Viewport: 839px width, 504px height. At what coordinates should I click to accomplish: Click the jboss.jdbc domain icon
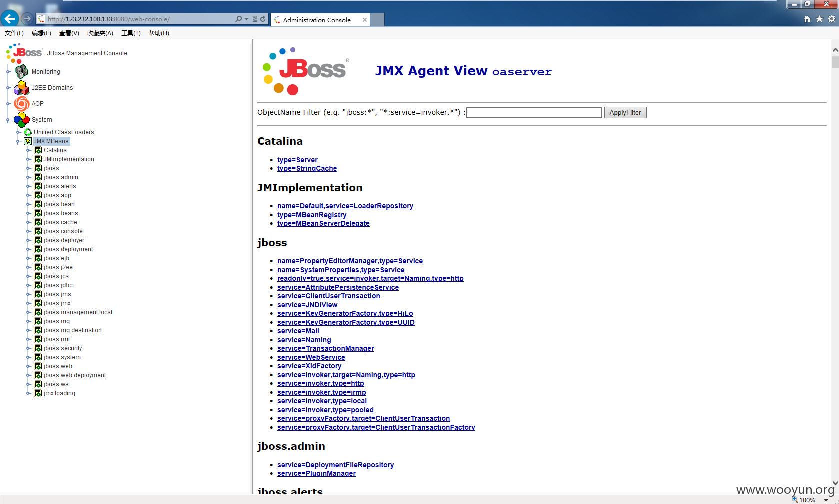pyautogui.click(x=38, y=285)
